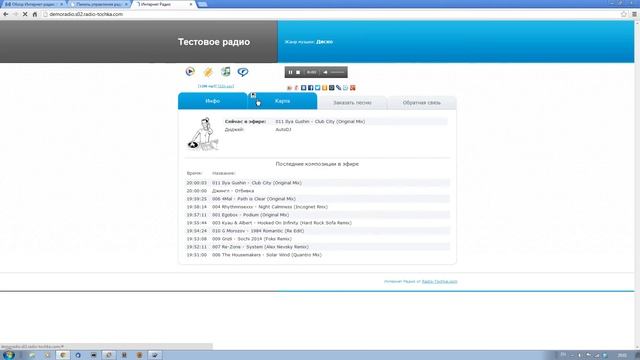Select the 1984 Romantic (Re Edit) row
The height and width of the screenshot is (360, 640).
coord(318,231)
